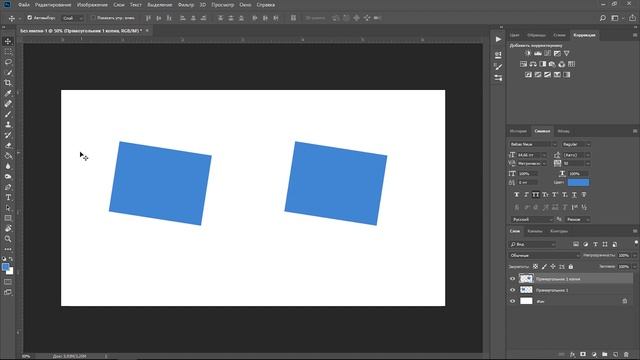Toggle lock transparent pixels

pyautogui.click(x=535, y=267)
